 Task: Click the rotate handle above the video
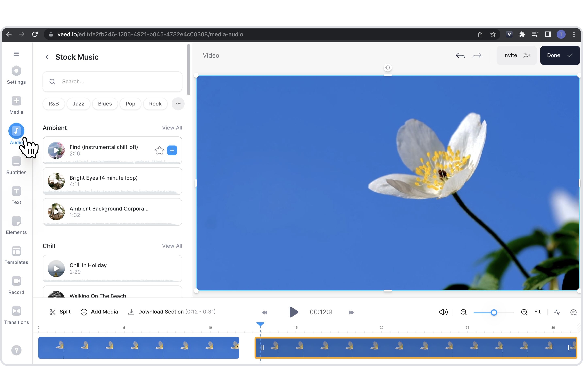coord(388,67)
